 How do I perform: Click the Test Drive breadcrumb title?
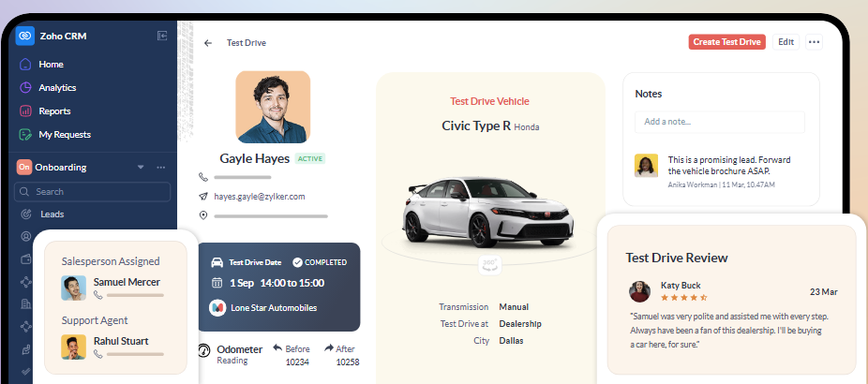pyautogui.click(x=247, y=42)
